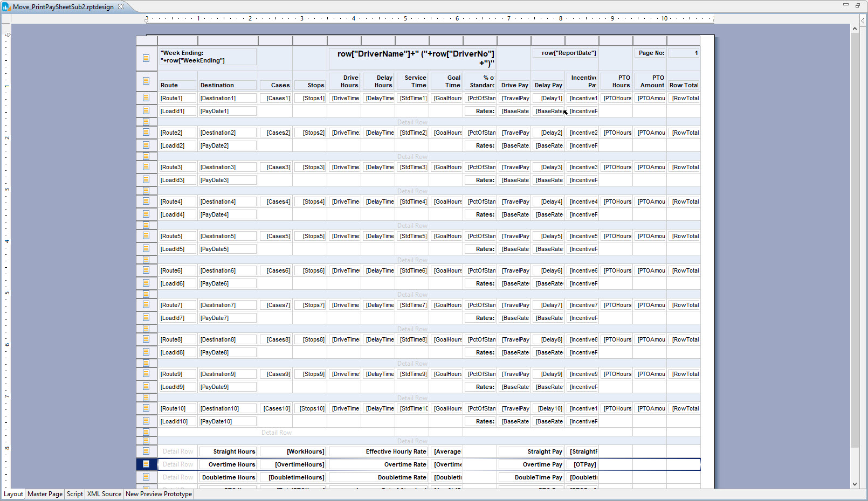Select the driver name expression cell
This screenshot has width=868, height=501.
pos(412,58)
